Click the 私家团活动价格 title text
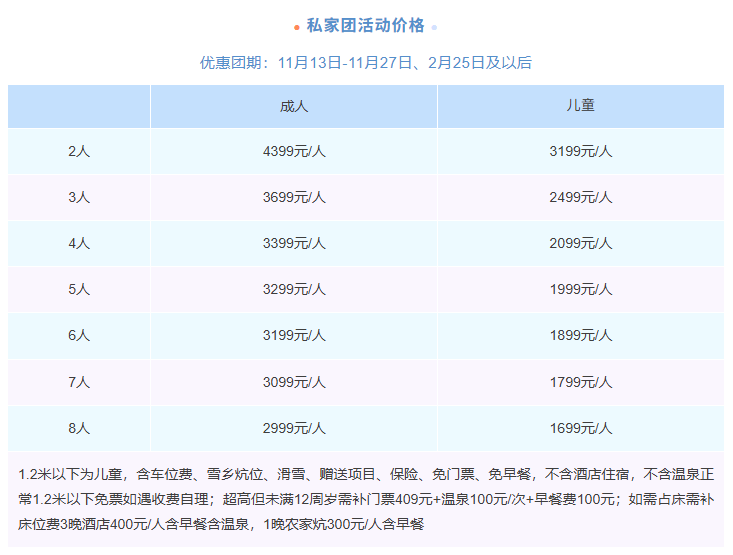Viewport: 733px width, 555px height. 366,25
